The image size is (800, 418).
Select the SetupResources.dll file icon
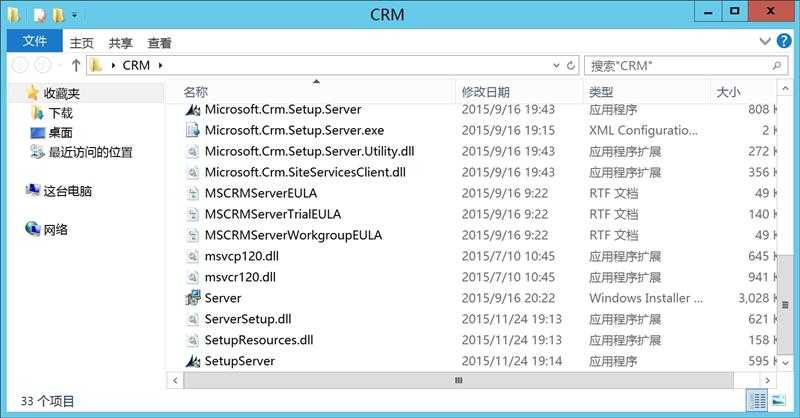[193, 340]
